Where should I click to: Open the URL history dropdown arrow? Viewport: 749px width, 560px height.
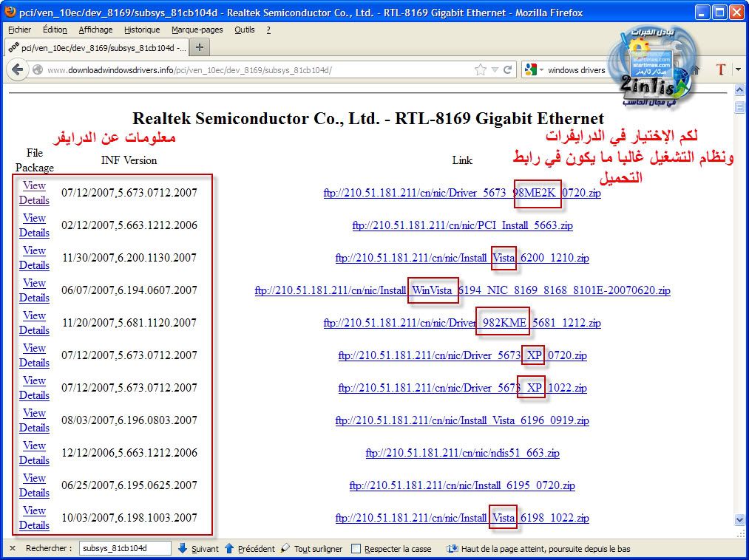(495, 70)
